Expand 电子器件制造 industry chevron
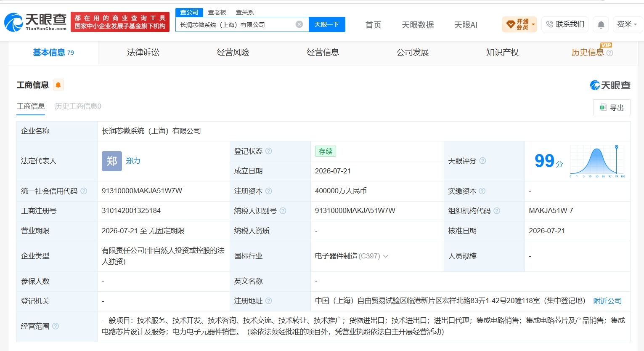644x351 pixels. coord(386,256)
